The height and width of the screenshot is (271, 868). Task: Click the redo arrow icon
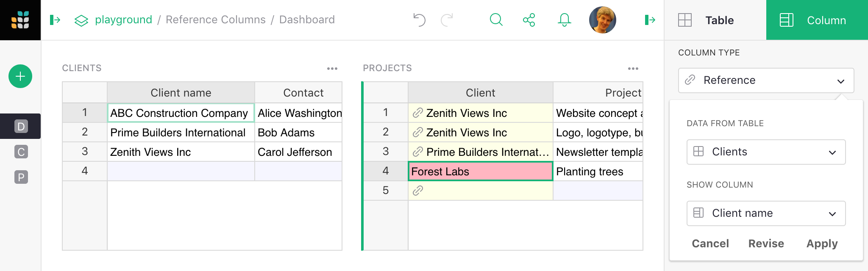[x=446, y=19]
